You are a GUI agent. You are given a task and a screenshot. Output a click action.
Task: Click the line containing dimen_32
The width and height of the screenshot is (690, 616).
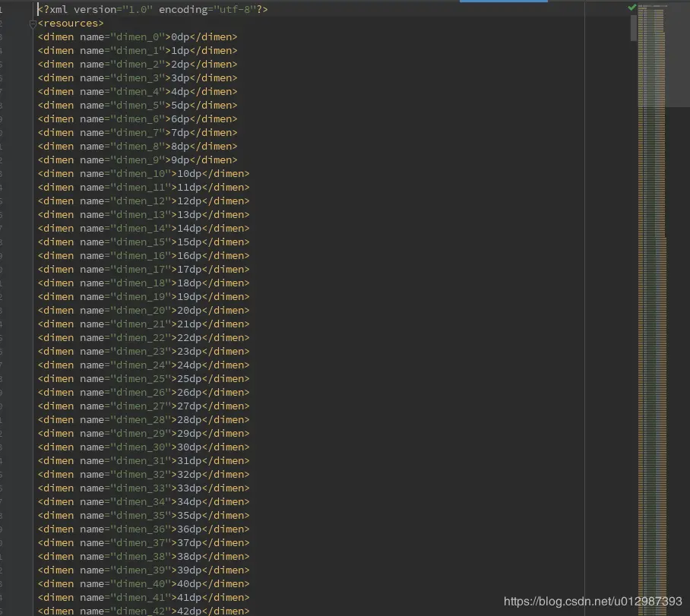click(144, 474)
